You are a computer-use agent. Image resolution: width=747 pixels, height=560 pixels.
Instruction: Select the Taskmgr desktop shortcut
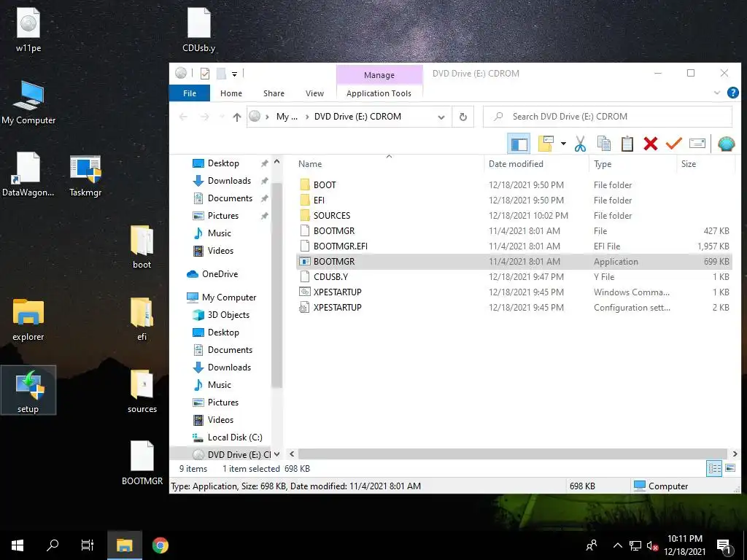coord(85,176)
